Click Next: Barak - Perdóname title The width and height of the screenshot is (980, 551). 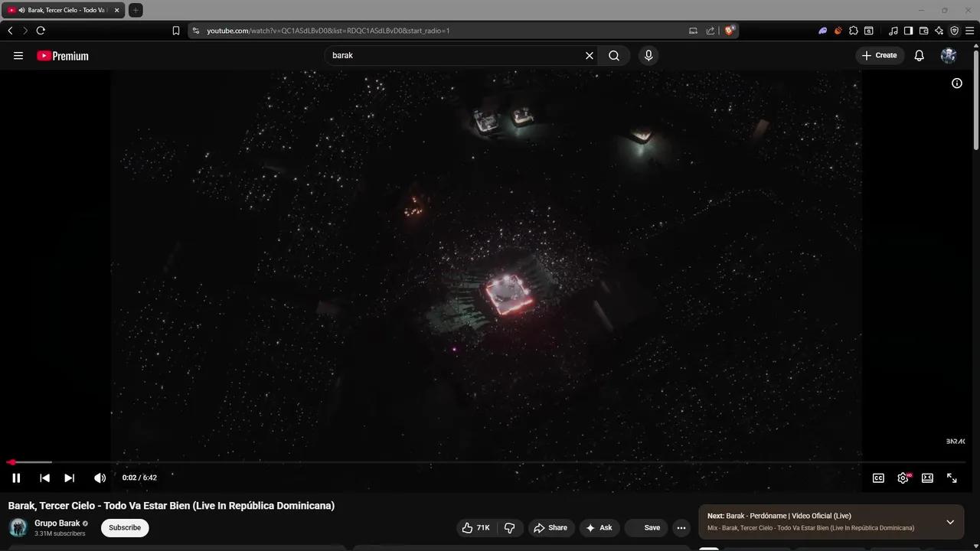pyautogui.click(x=779, y=516)
